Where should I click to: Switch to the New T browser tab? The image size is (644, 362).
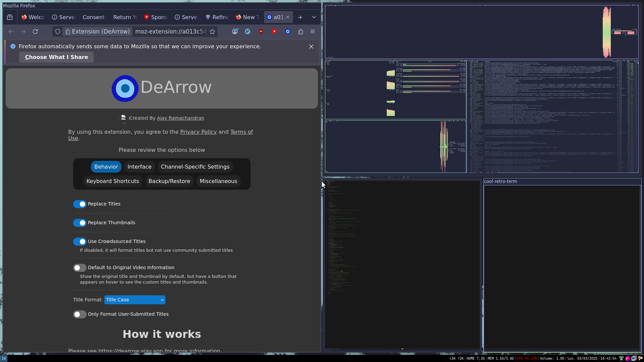pyautogui.click(x=248, y=17)
